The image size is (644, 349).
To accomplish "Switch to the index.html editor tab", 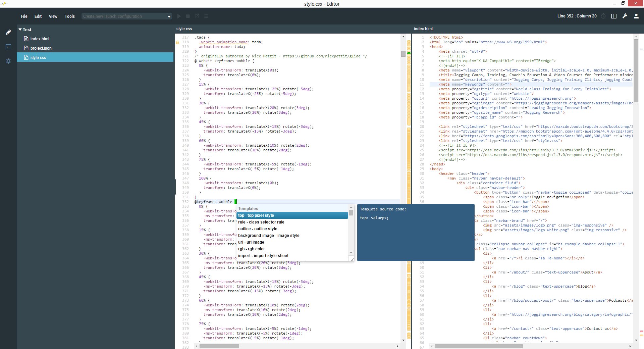I will tap(423, 29).
